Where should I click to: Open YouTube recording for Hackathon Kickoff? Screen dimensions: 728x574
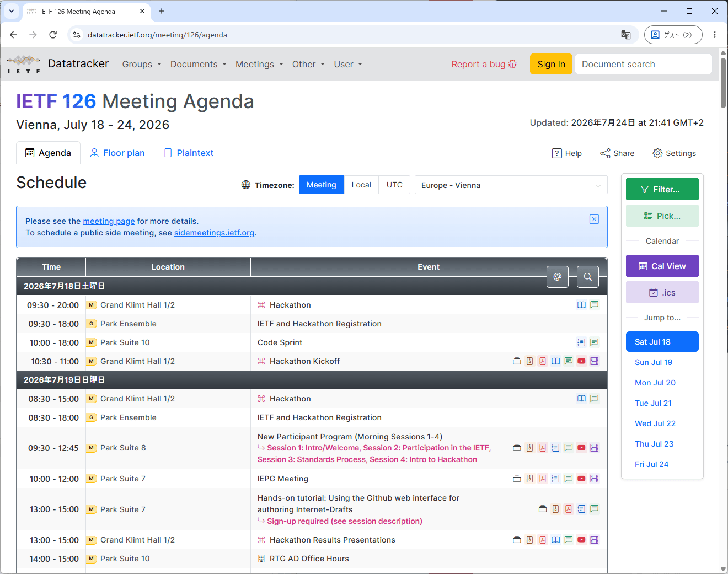coord(581,361)
